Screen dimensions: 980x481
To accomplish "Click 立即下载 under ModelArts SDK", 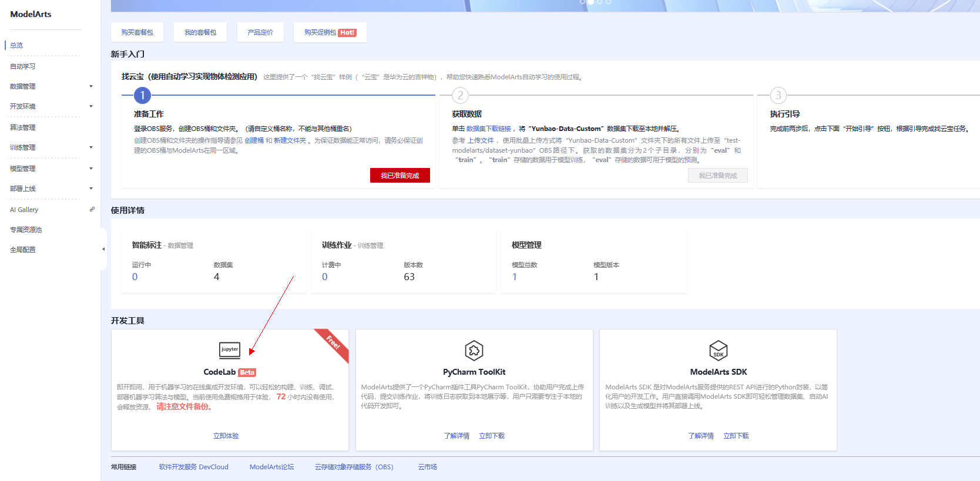I will coord(736,436).
